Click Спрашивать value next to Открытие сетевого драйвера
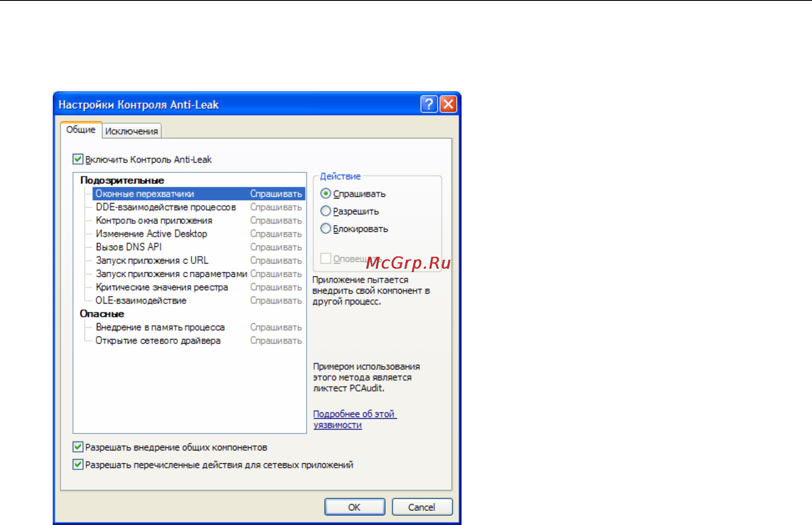 (276, 340)
